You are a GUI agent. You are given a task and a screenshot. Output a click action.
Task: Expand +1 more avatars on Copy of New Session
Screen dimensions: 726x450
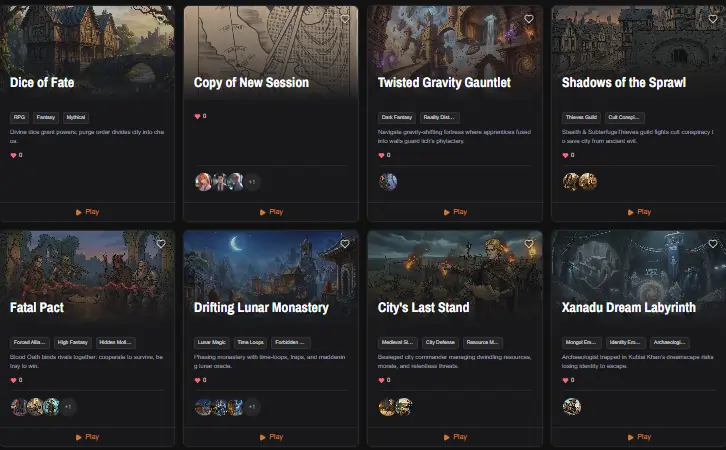[252, 182]
